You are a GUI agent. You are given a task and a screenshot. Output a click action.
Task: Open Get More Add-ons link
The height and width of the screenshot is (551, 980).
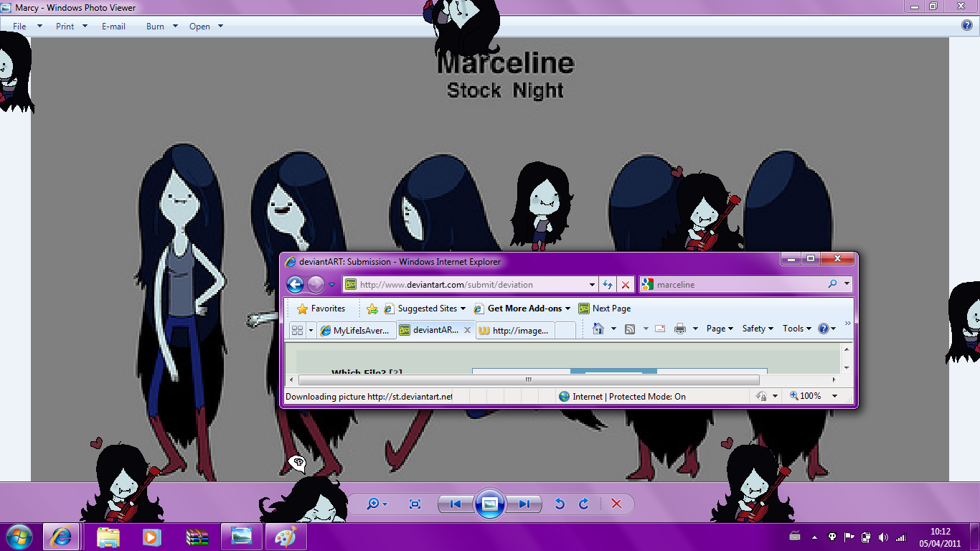[522, 309]
